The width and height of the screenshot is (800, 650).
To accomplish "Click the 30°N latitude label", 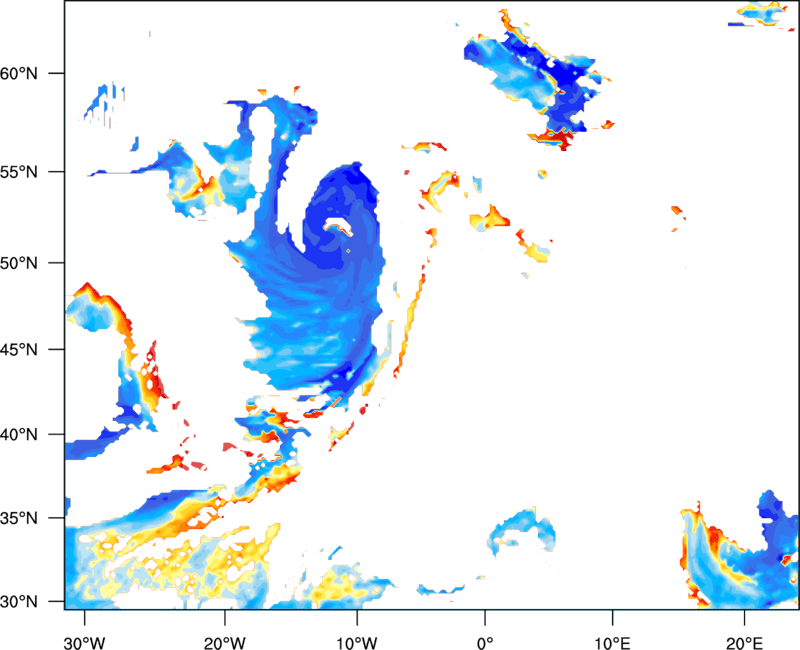I will 19,602.
